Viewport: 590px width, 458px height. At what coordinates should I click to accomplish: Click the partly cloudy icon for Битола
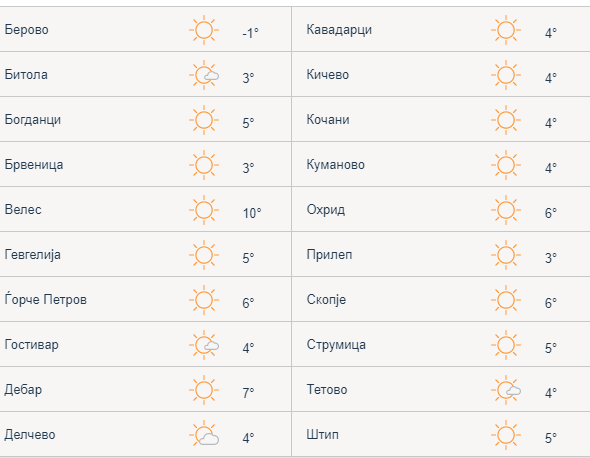pos(204,75)
